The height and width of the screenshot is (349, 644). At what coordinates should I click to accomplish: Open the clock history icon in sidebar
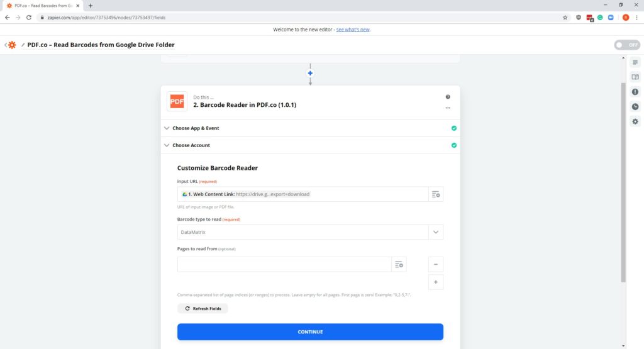635,107
